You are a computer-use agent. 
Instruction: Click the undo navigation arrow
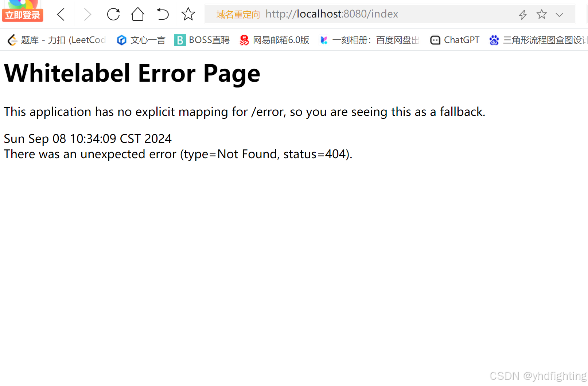pyautogui.click(x=162, y=14)
